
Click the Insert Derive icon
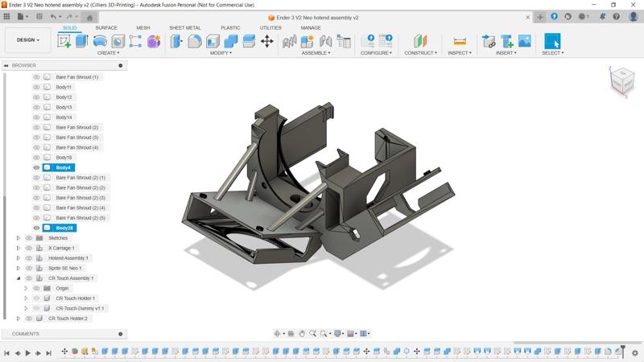[489, 41]
